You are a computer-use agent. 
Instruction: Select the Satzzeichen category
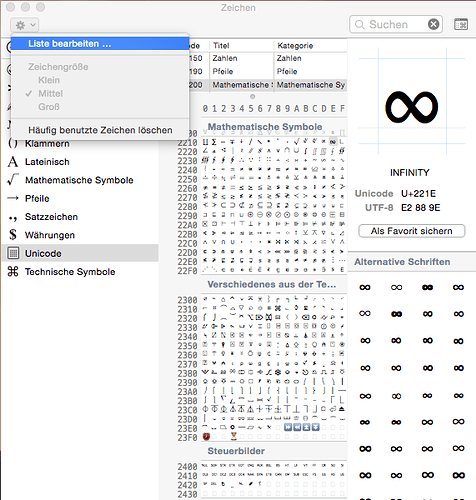(51, 217)
